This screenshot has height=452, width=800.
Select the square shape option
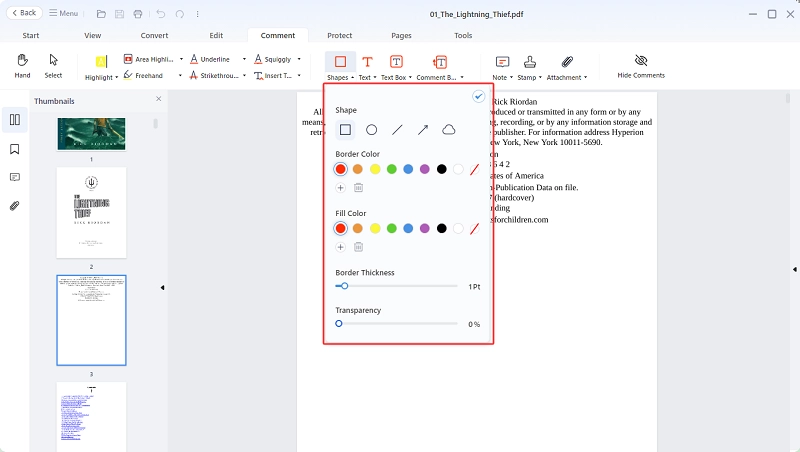tap(345, 130)
